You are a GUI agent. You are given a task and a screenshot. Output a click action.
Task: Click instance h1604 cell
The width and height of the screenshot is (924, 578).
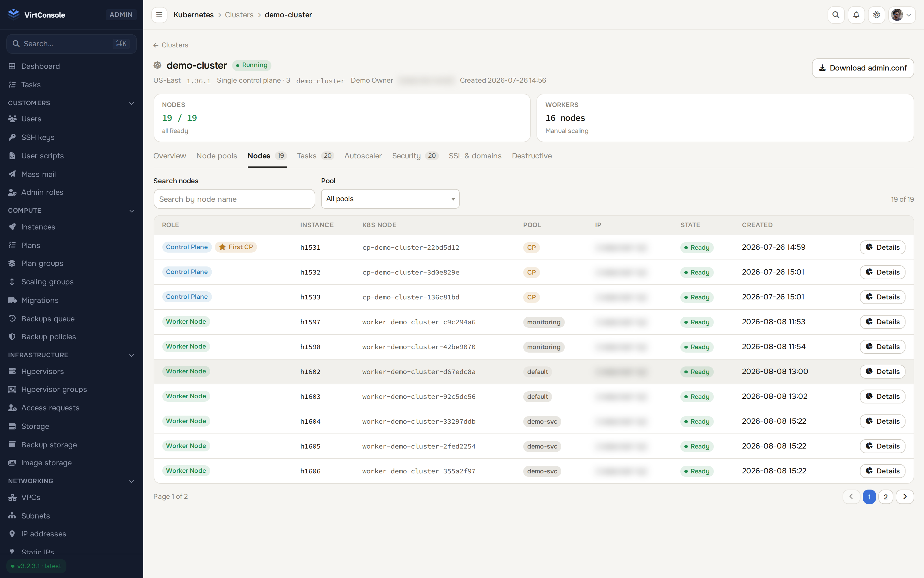310,421
